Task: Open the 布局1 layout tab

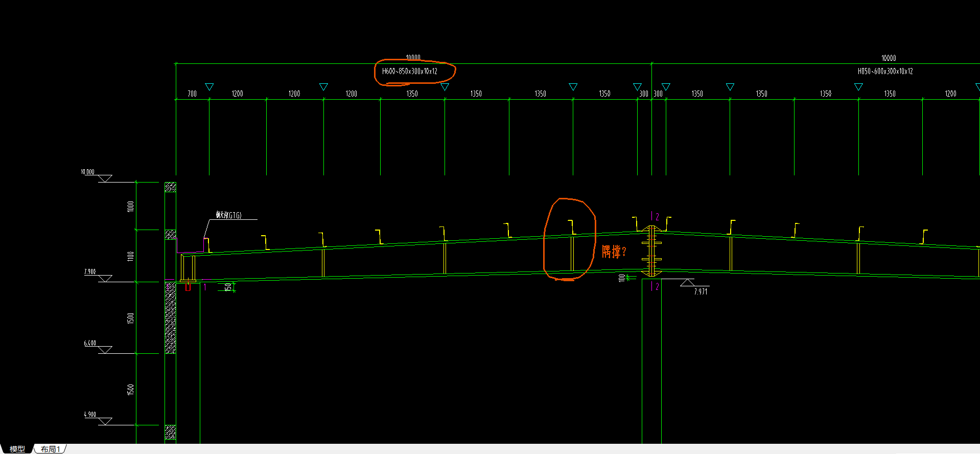Action: [51, 449]
